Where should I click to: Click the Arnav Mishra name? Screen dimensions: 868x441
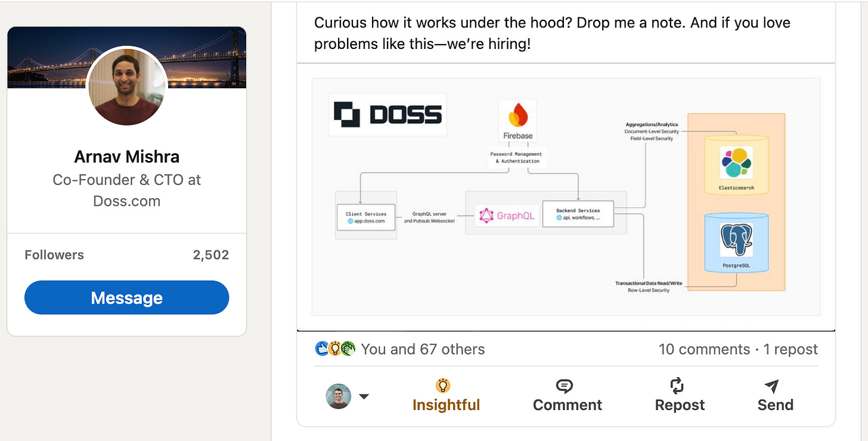pyautogui.click(x=126, y=157)
